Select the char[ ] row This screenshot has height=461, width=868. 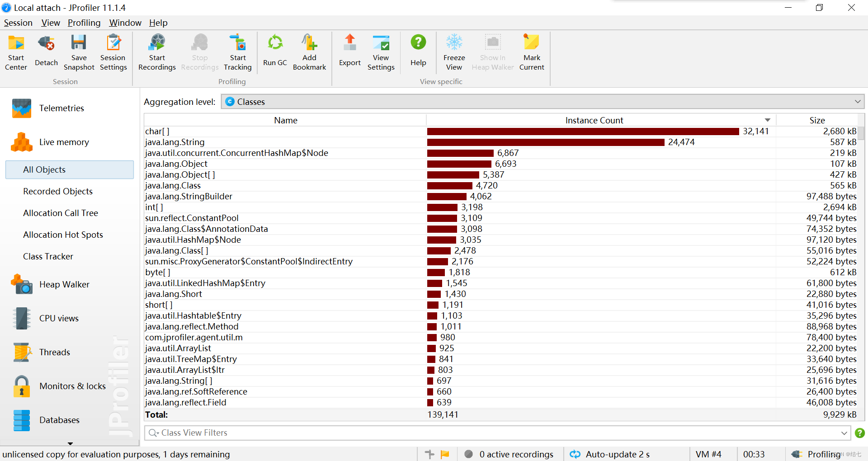500,131
